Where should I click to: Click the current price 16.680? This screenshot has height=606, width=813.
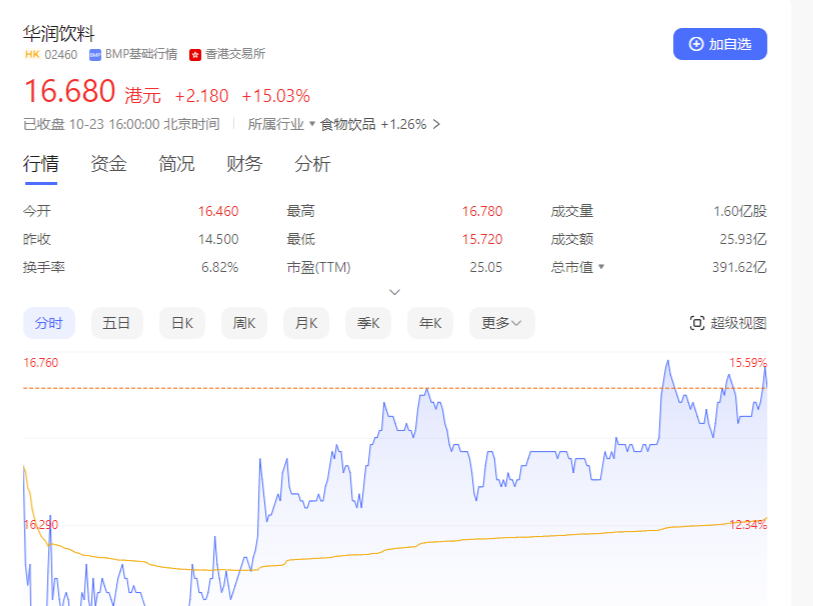tap(69, 91)
